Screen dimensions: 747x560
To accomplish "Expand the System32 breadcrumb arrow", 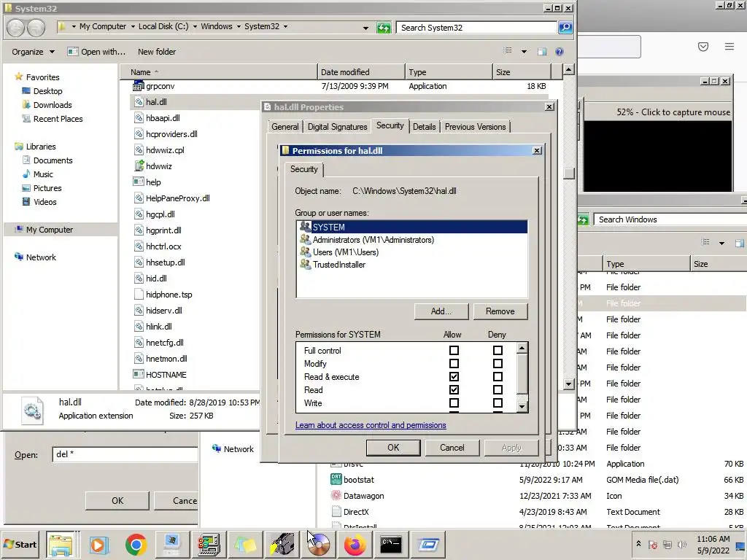I will tap(285, 27).
